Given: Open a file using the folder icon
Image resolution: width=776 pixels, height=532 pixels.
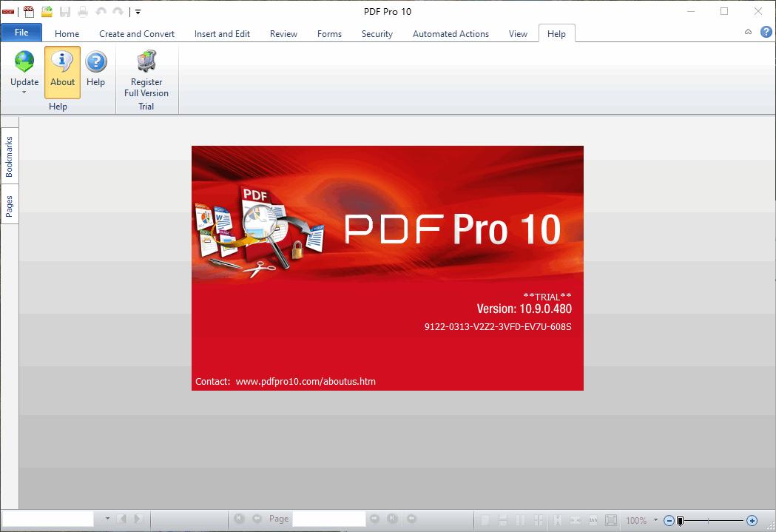Looking at the screenshot, I should [x=47, y=11].
